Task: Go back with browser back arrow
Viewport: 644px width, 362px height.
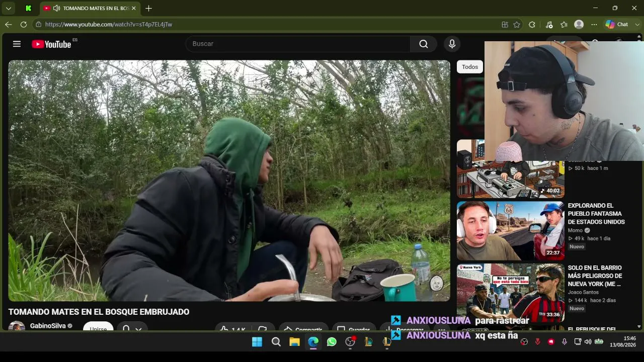Action: [9, 24]
